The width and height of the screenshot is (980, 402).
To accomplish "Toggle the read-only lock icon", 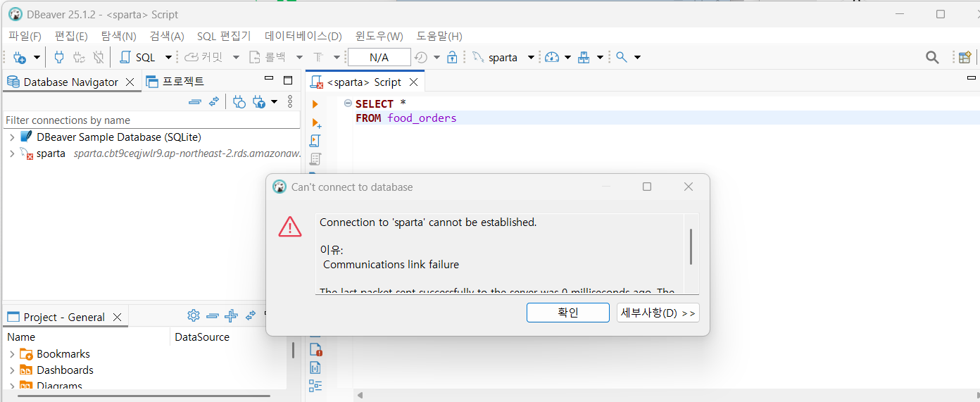I will tap(453, 58).
